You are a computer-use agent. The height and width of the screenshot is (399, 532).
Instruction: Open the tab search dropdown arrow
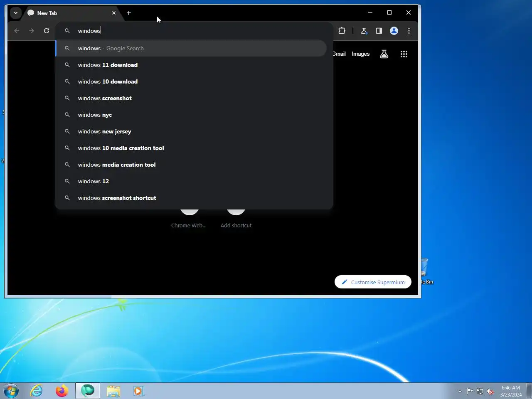15,13
